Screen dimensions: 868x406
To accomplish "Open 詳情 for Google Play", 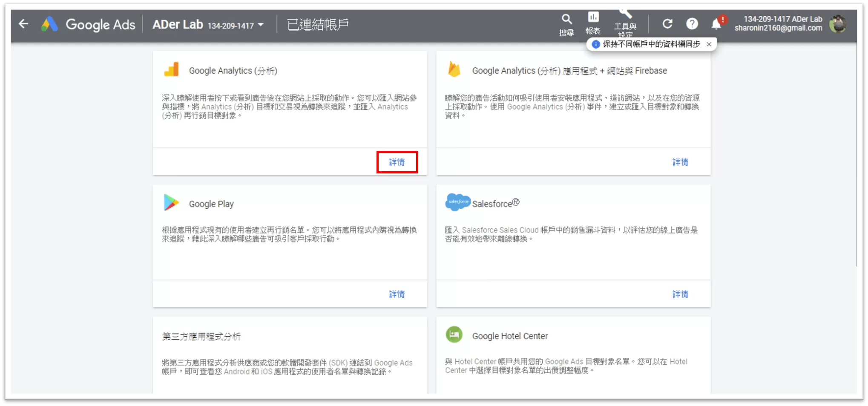I will coord(397,294).
